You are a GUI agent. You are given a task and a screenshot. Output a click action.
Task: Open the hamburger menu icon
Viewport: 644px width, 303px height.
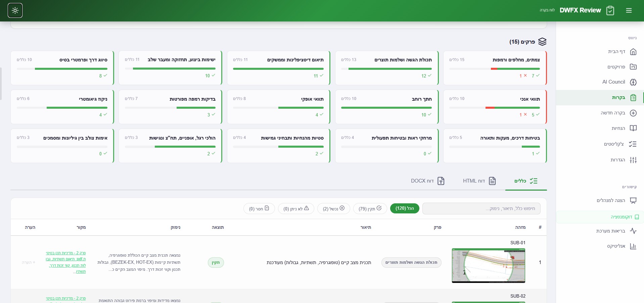point(629,10)
